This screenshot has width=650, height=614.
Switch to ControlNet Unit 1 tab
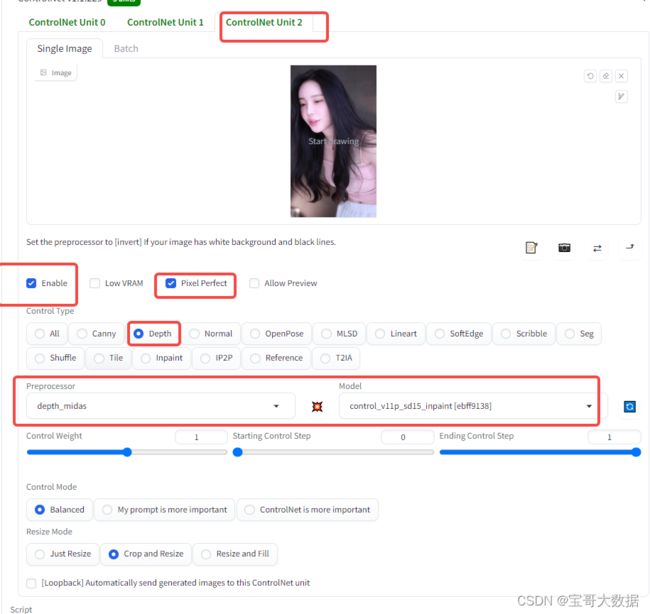click(x=165, y=22)
